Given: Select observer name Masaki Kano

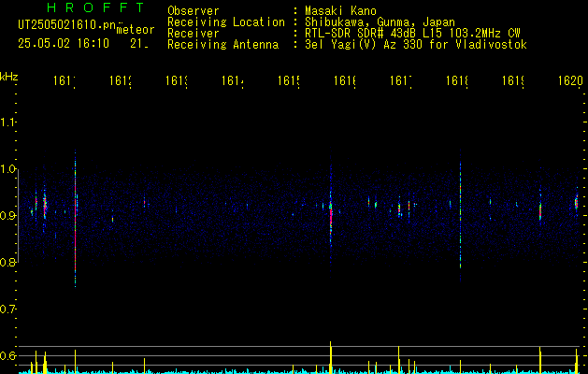Looking at the screenshot, I should coord(340,11).
